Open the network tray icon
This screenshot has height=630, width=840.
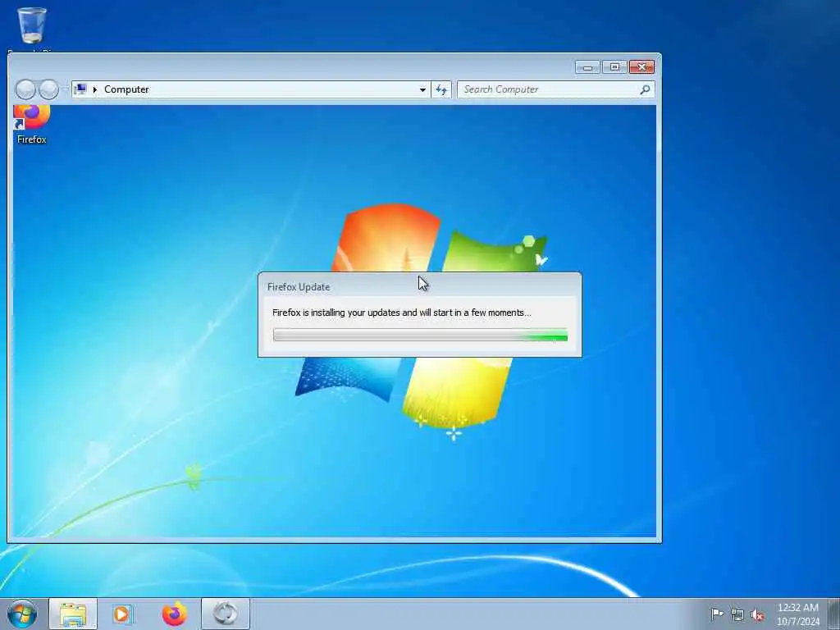coord(737,614)
